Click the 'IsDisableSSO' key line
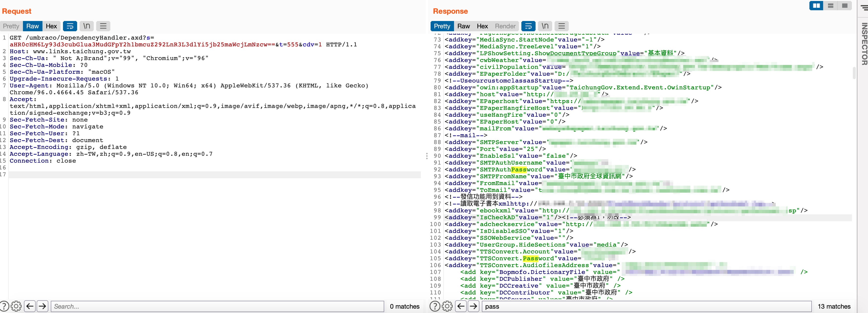The width and height of the screenshot is (868, 313). [509, 231]
